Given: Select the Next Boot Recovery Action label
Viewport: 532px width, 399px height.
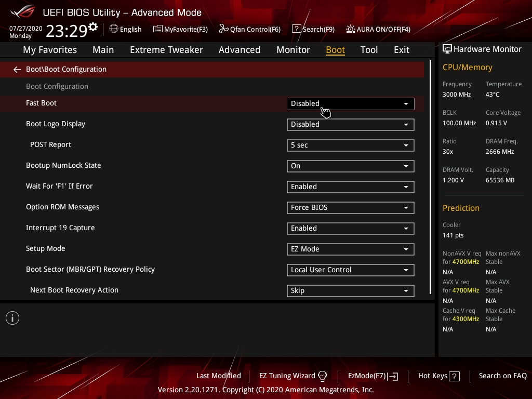Looking at the screenshot, I should pyautogui.click(x=74, y=290).
